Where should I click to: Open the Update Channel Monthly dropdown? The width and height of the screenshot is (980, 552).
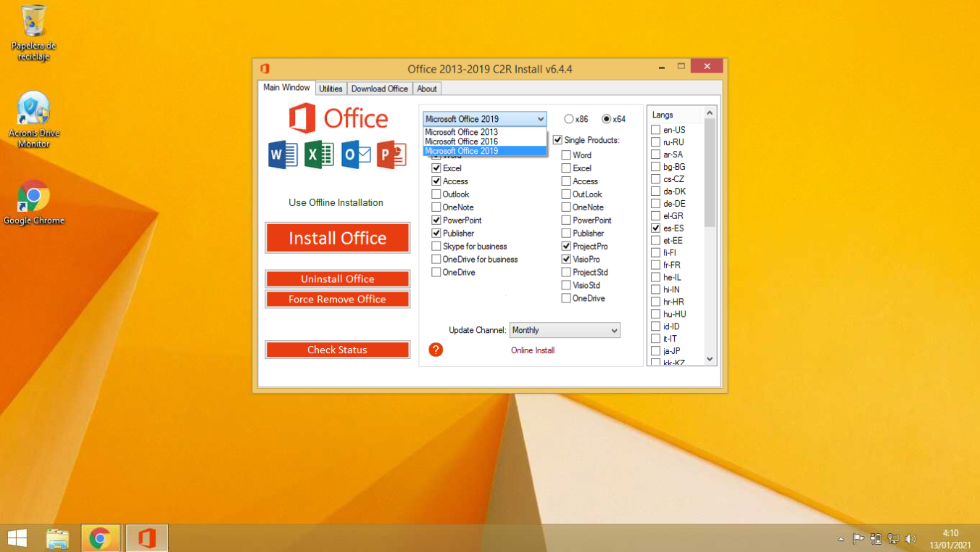coord(565,330)
